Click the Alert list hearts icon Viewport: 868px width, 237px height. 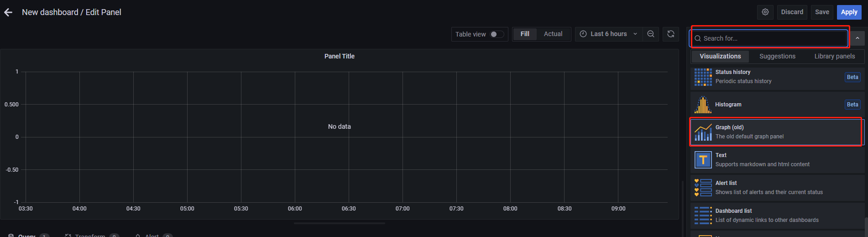click(703, 188)
